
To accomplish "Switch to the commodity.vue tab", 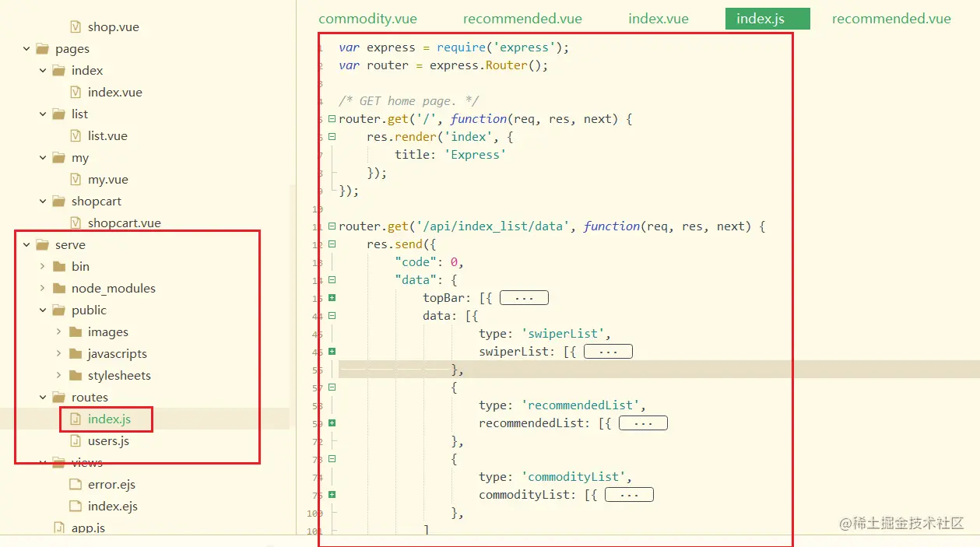I will [367, 19].
